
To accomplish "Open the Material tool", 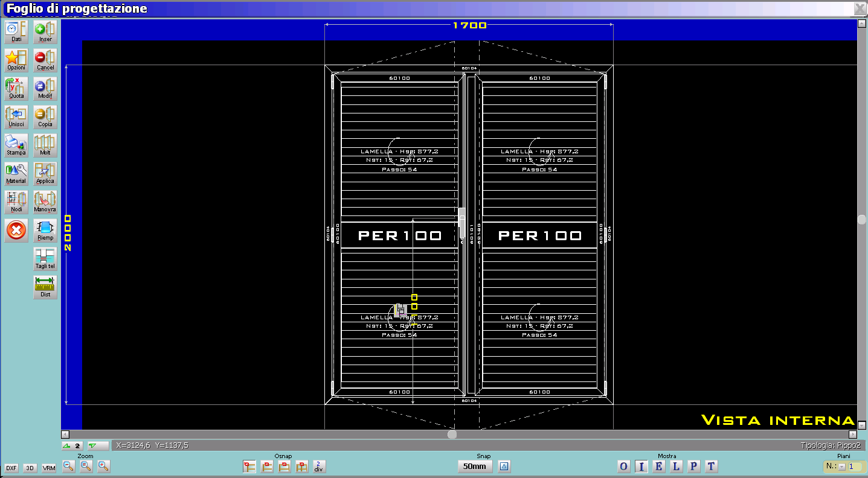I will (x=16, y=174).
